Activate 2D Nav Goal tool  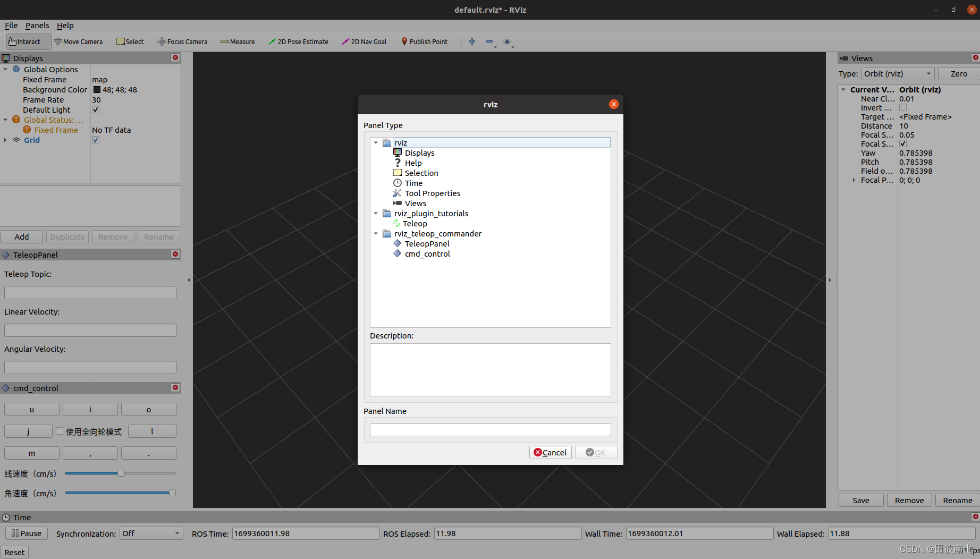(364, 41)
